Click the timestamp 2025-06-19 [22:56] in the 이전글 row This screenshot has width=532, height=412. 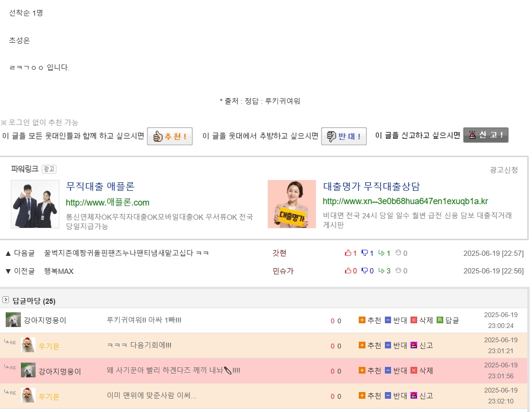tap(494, 271)
